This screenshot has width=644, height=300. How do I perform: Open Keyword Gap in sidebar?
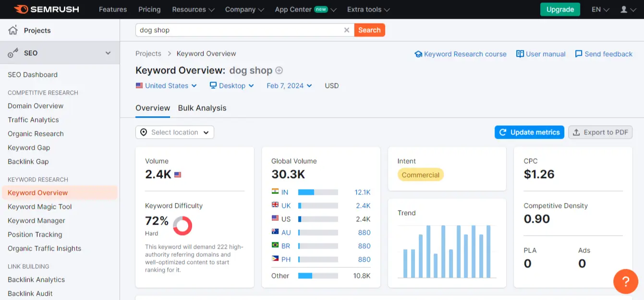[29, 147]
